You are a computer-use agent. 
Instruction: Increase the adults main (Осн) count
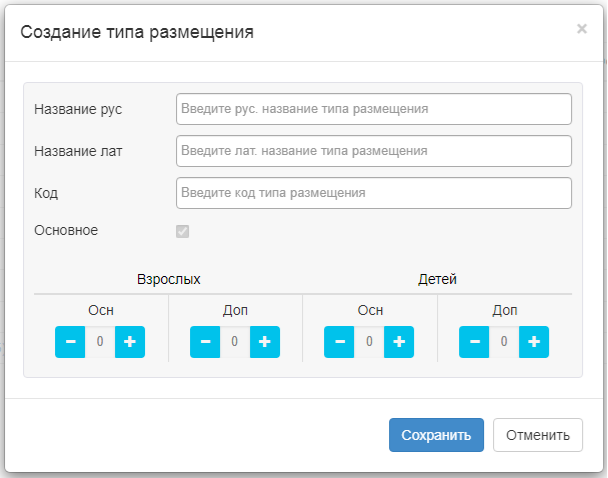point(130,342)
